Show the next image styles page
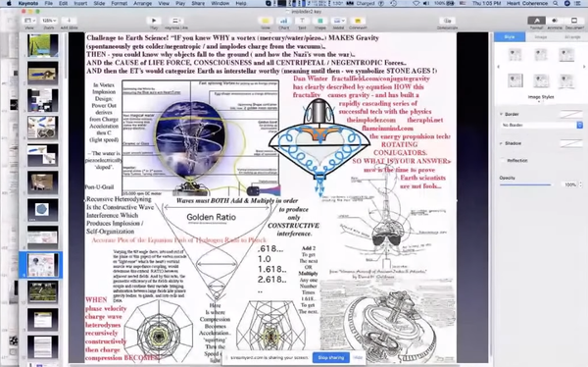Viewport: 588px width, 367px height. pyautogui.click(x=584, y=67)
